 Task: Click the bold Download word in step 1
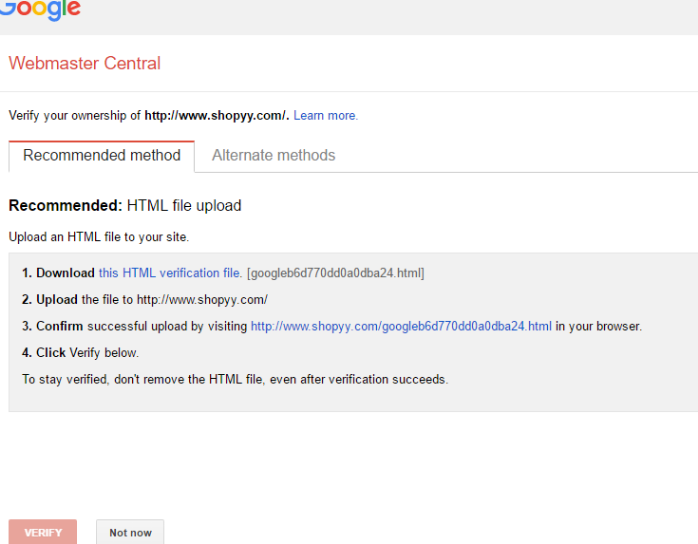click(65, 273)
